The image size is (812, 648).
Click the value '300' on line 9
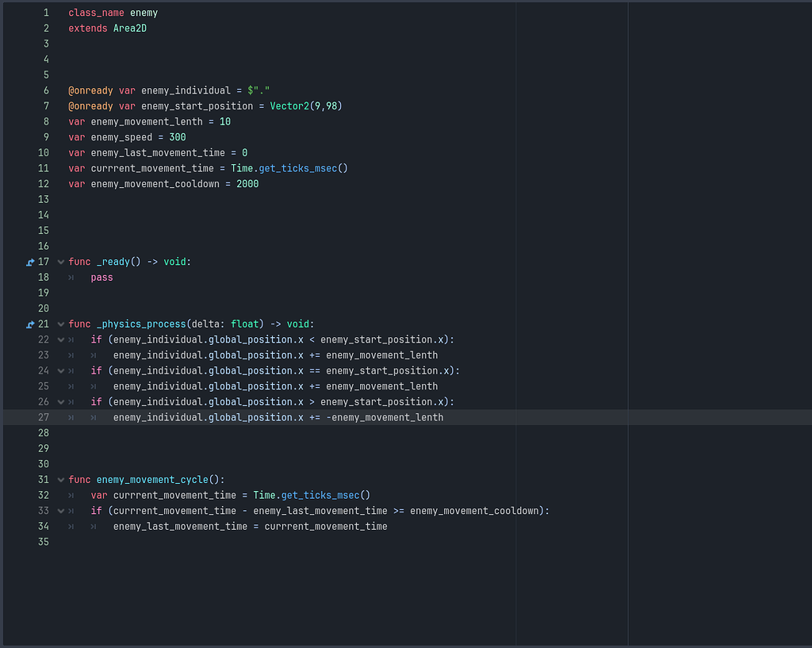pos(178,137)
